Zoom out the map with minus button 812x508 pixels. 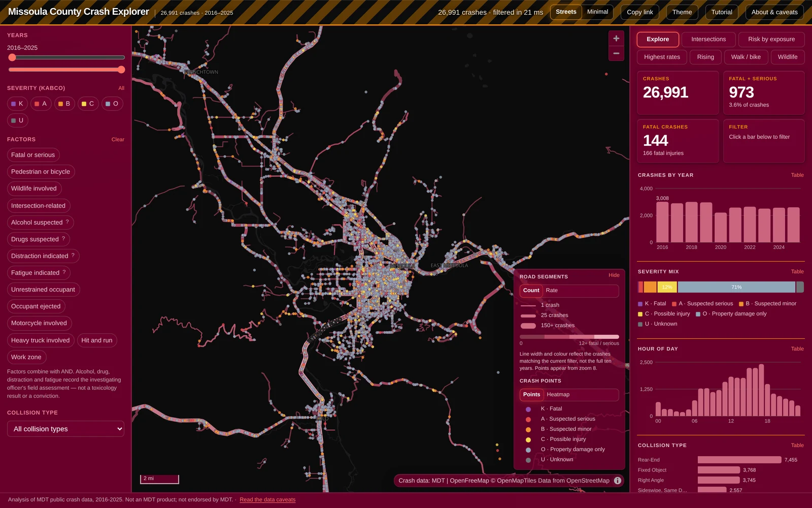(x=616, y=53)
